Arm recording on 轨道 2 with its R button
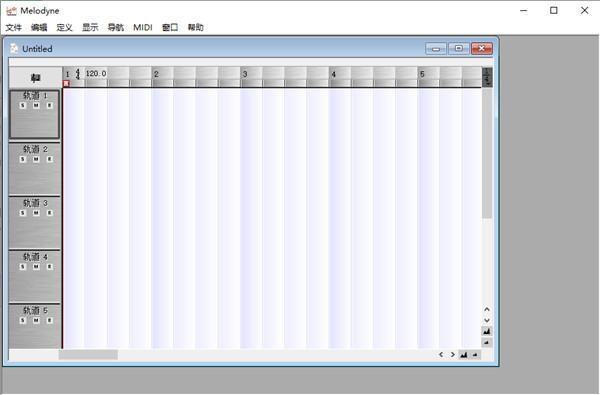Viewport: 600px width, 395px height. (49, 159)
